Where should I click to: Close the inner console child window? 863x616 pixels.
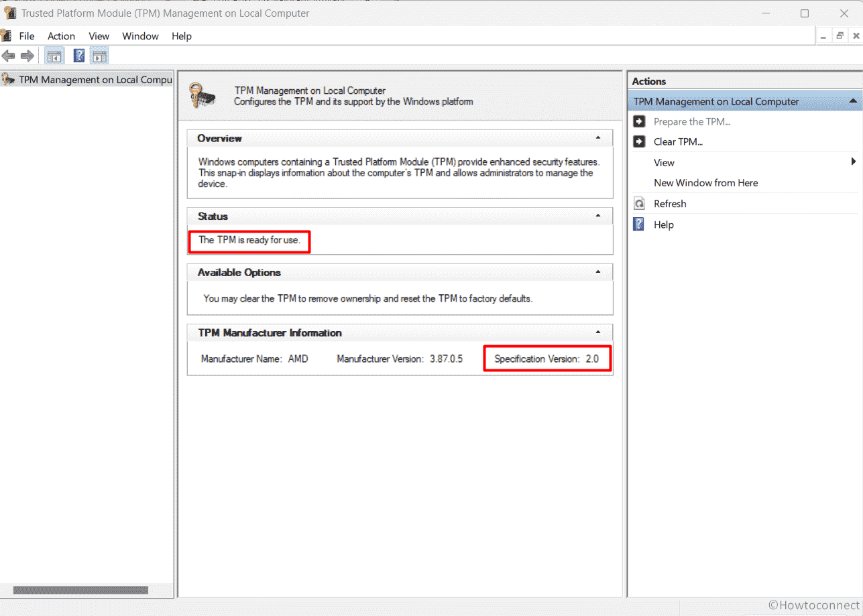tap(856, 36)
